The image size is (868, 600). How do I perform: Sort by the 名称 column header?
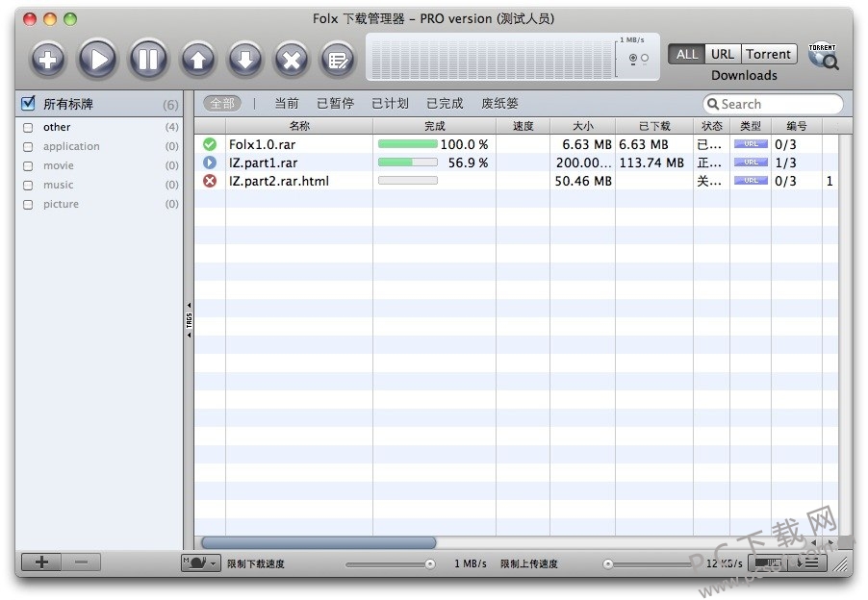tap(299, 126)
